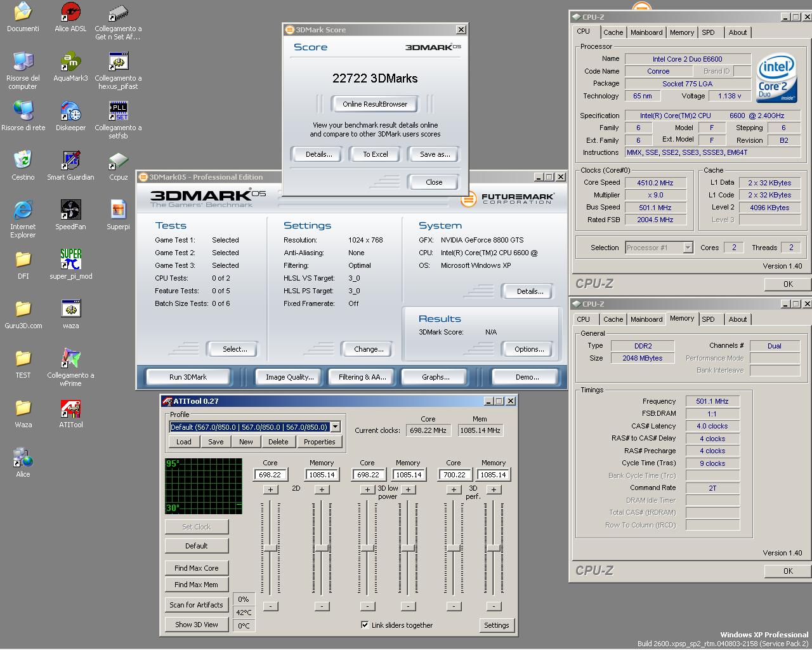Increase 2D Core clock with plus button
Image resolution: width=812 pixels, height=650 pixels.
point(270,489)
